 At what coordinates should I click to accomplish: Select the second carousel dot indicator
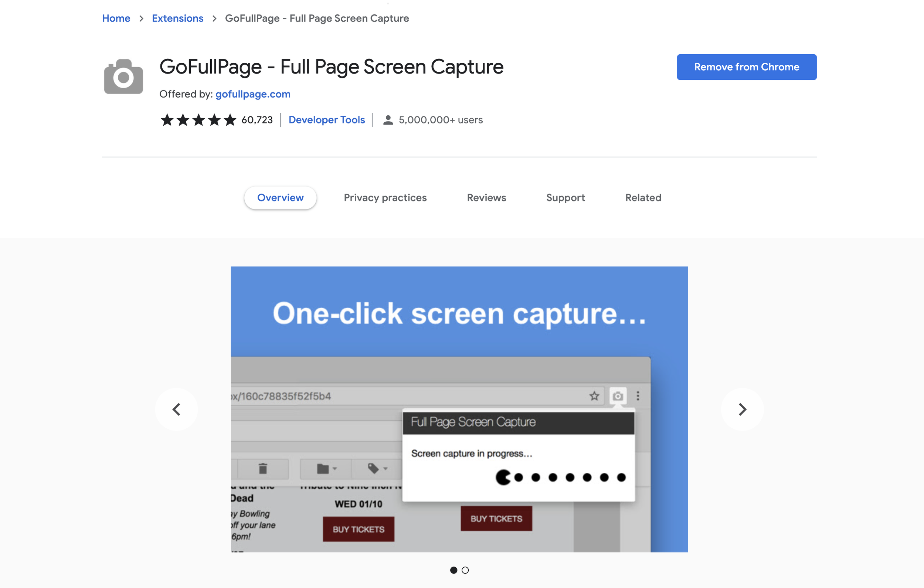(465, 570)
